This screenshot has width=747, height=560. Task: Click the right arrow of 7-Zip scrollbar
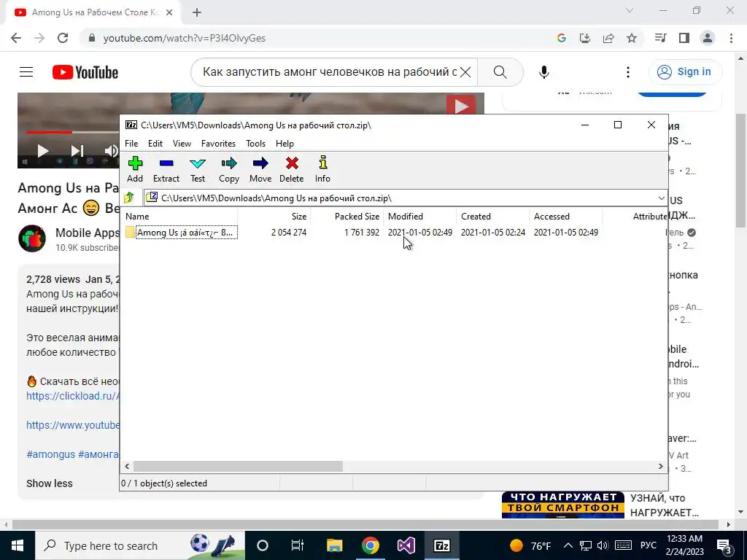661,466
